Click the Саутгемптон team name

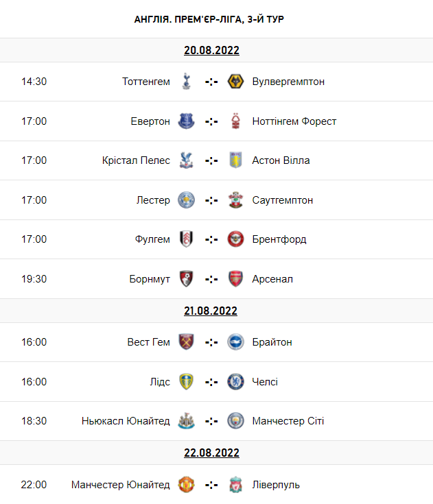point(283,200)
